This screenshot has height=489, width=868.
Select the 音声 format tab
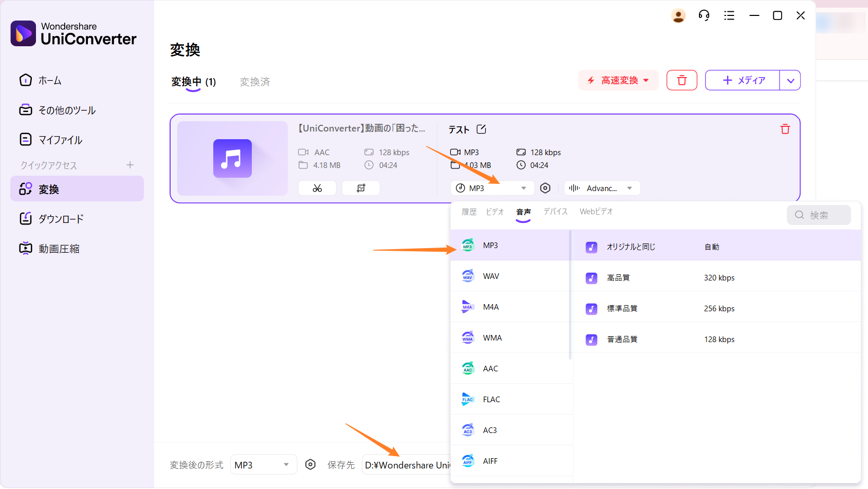point(523,212)
